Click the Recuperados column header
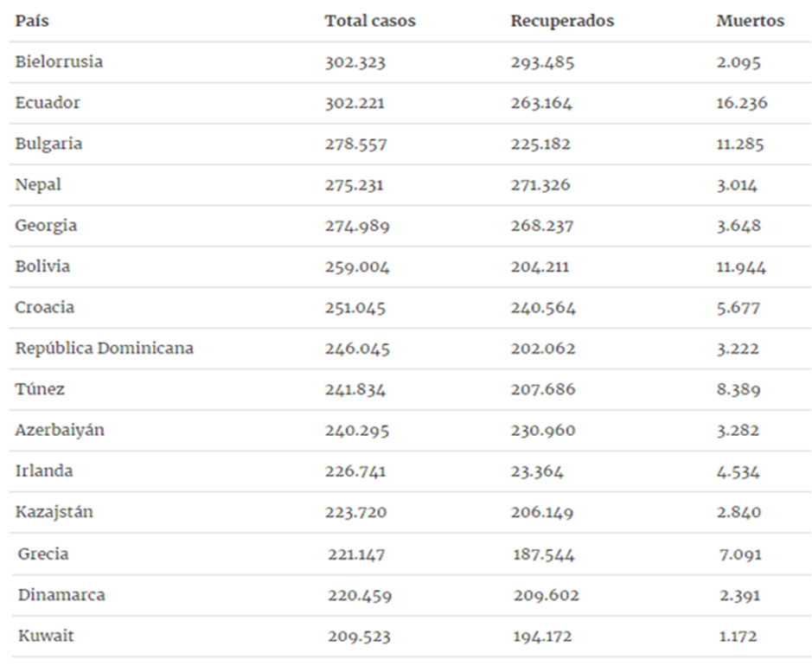 pos(562,22)
